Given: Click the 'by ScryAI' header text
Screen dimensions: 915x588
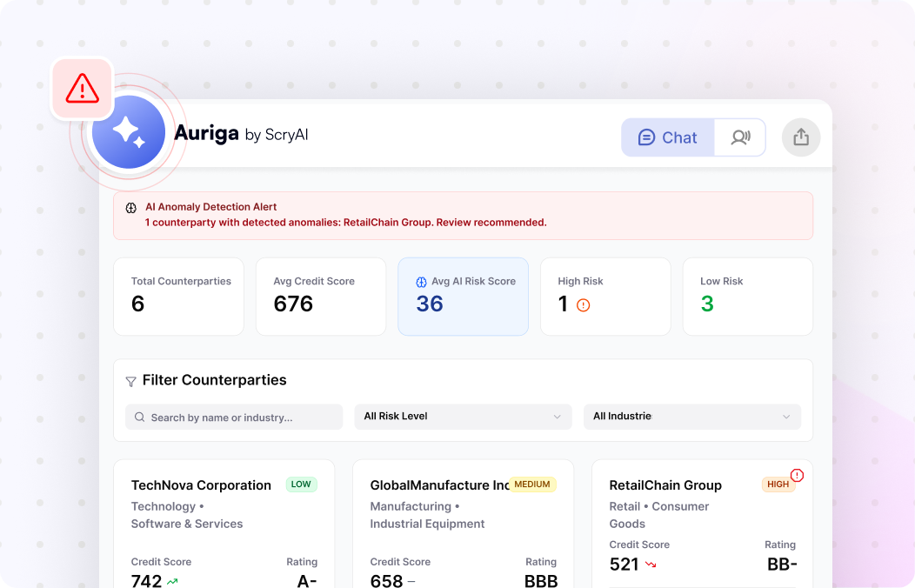Looking at the screenshot, I should (277, 135).
